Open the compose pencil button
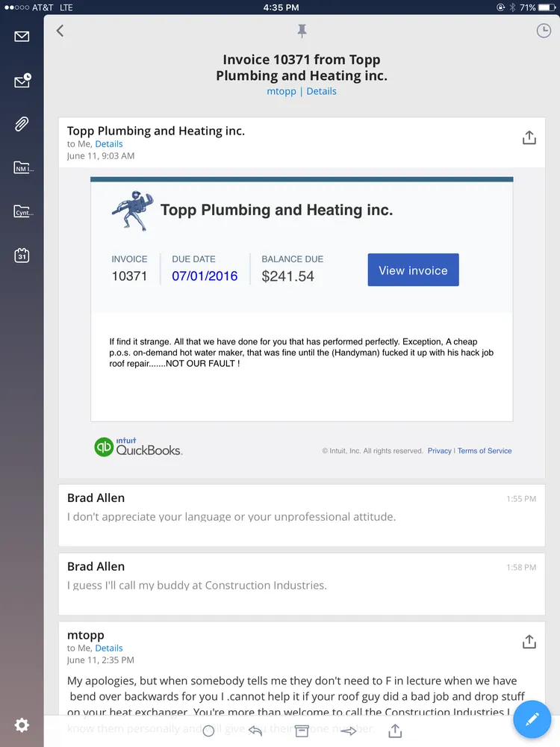This screenshot has width=560, height=747. 532,719
